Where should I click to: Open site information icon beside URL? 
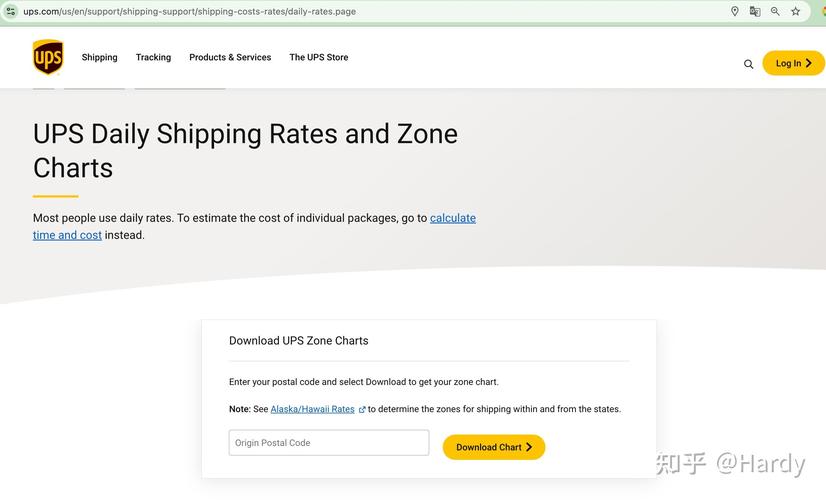pyautogui.click(x=11, y=11)
